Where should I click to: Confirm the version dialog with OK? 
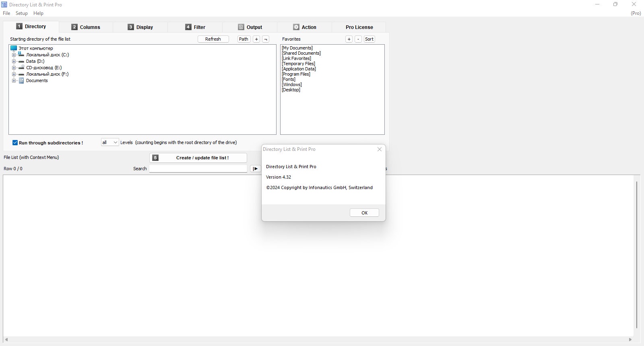coord(364,213)
